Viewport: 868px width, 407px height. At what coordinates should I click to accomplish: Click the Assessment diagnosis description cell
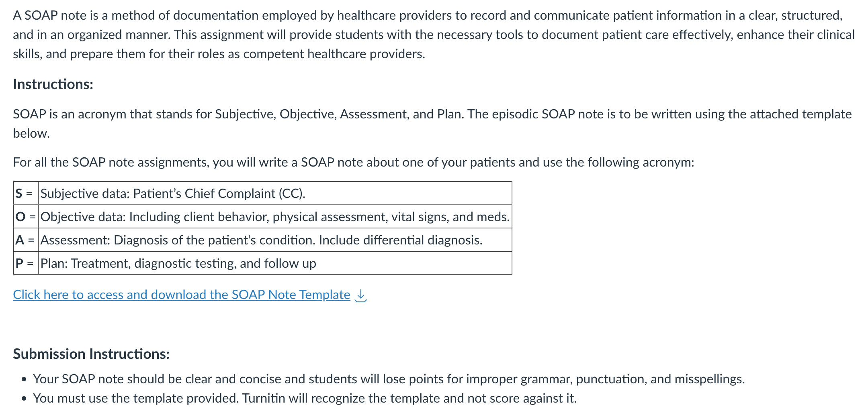click(275, 240)
